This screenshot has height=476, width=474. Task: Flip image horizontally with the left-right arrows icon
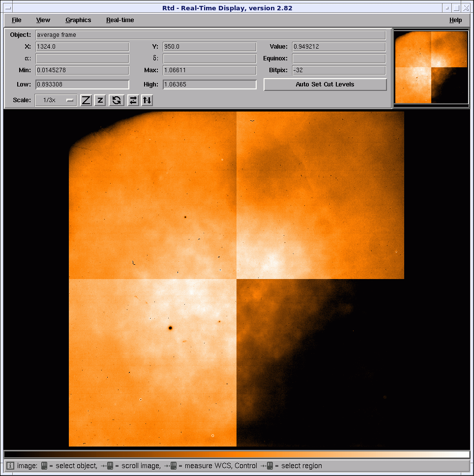point(133,100)
